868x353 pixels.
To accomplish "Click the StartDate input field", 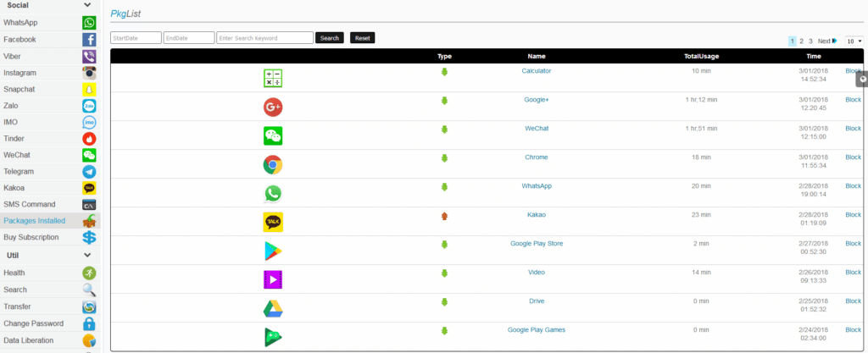I will (x=136, y=37).
